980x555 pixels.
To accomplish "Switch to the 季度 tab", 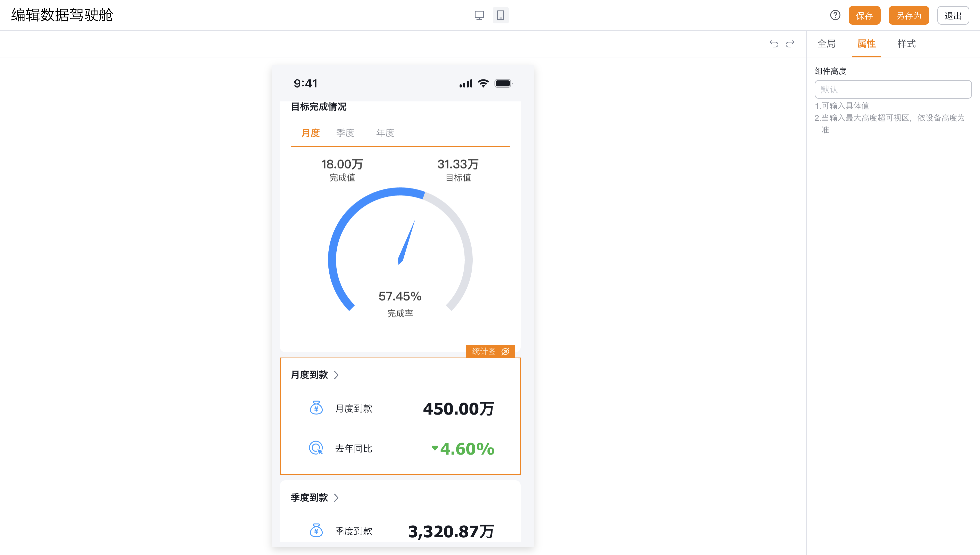I will coord(345,133).
